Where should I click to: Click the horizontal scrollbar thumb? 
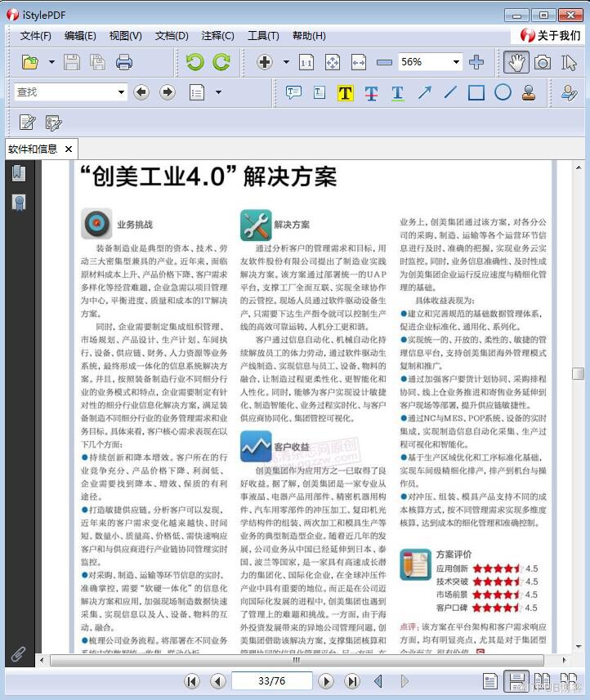(x=297, y=660)
